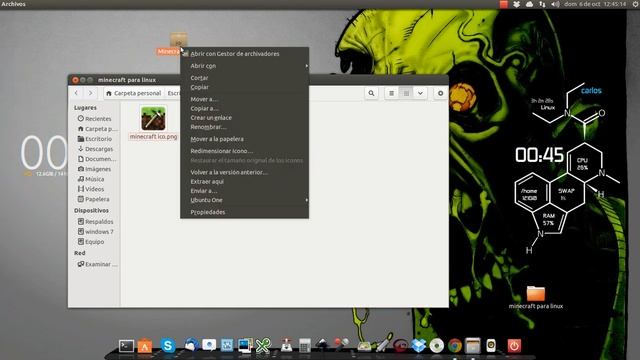Choose Crear un enlace
Screen dimensions: 640x360
(x=244, y=118)
